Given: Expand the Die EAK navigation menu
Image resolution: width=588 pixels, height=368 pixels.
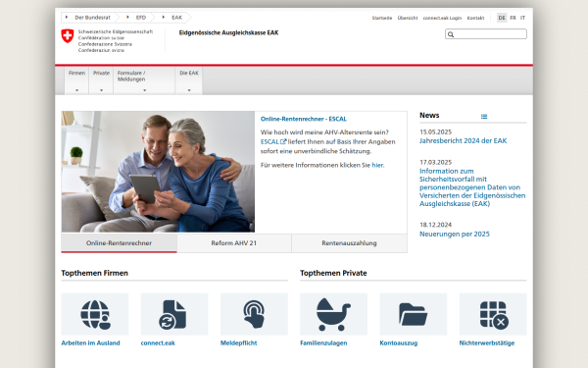Looking at the screenshot, I should (x=189, y=80).
